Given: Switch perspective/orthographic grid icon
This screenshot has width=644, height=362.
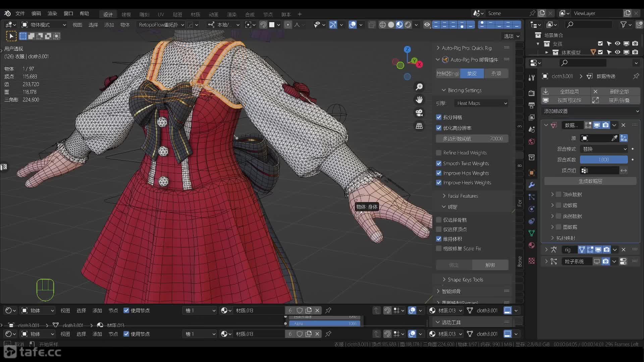Looking at the screenshot, I should (x=419, y=126).
